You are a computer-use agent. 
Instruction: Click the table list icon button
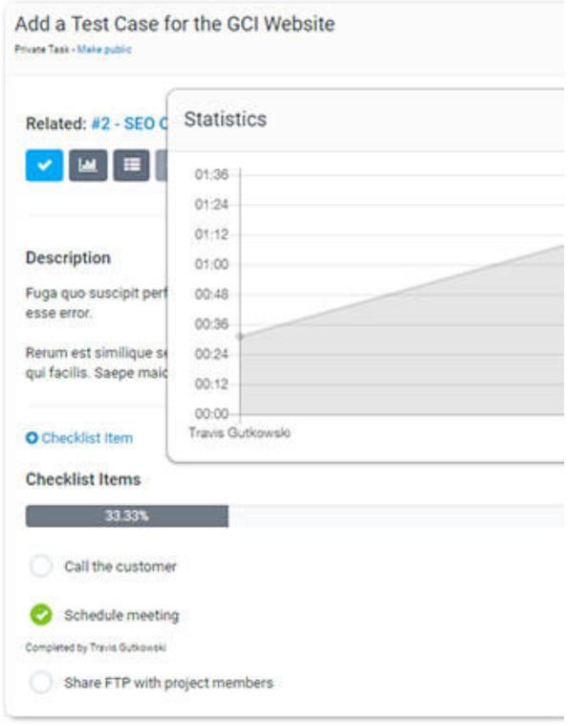(131, 165)
